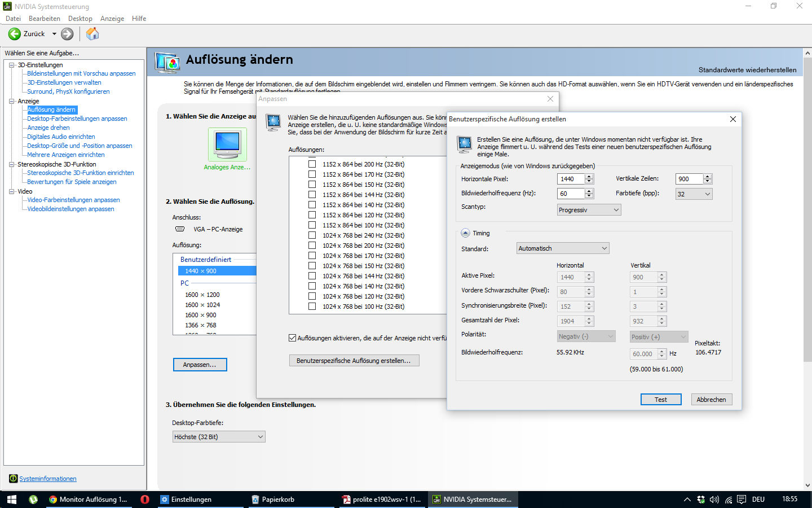Click the forward navigation arrow icon
Image resolution: width=812 pixels, height=508 pixels.
pyautogui.click(x=67, y=34)
